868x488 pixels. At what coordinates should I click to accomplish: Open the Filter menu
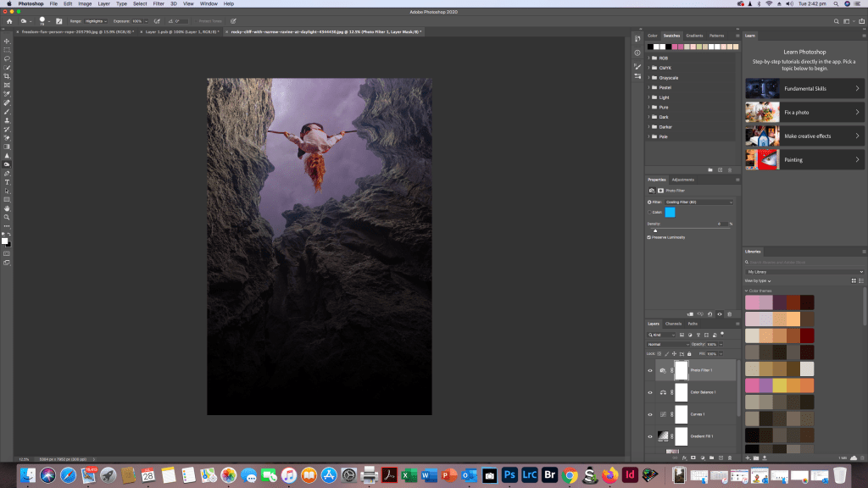[x=159, y=4]
